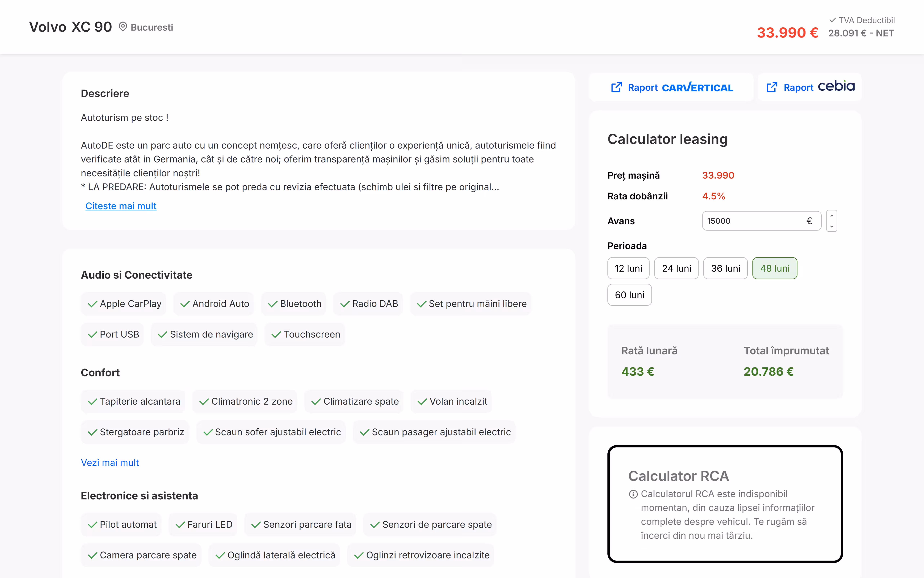924x578 pixels.
Task: Click the Android Auto checkmark icon
Action: pos(185,304)
